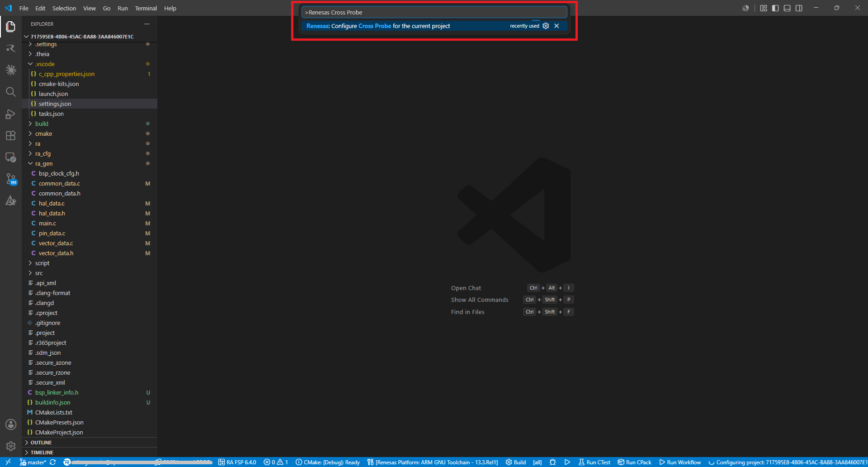Run Renesas: Configure Cross Probe command
868x467 pixels.
coord(434,26)
